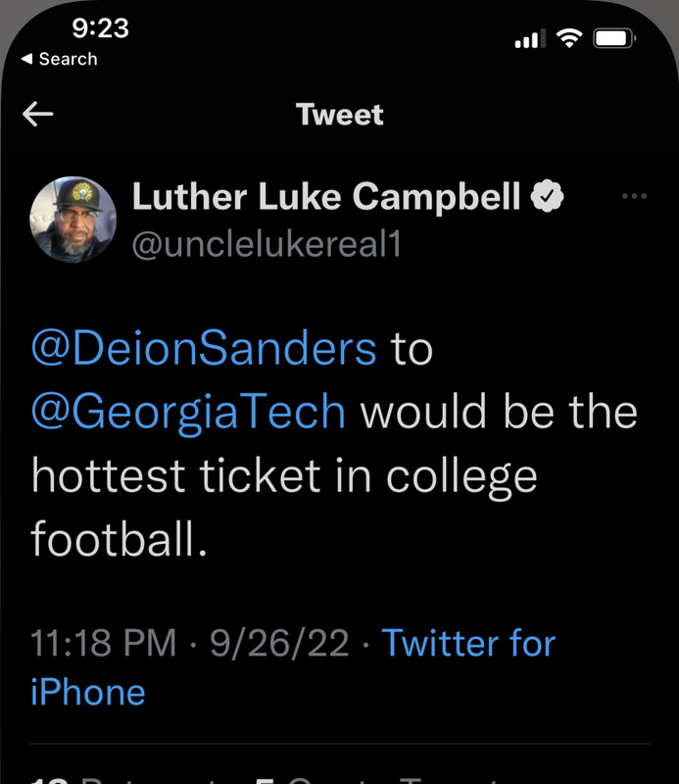Open the @DeionSanders mention
679x784 pixels.
pos(204,349)
